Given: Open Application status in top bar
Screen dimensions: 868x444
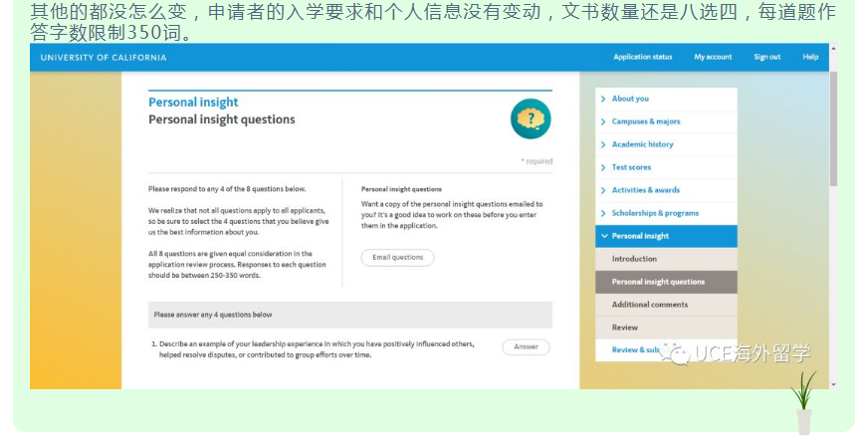Looking at the screenshot, I should [x=642, y=57].
